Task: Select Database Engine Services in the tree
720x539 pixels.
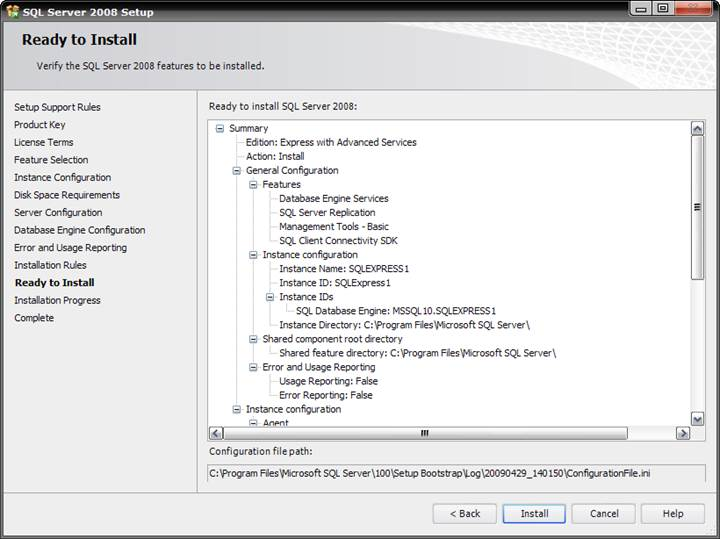Action: [334, 199]
